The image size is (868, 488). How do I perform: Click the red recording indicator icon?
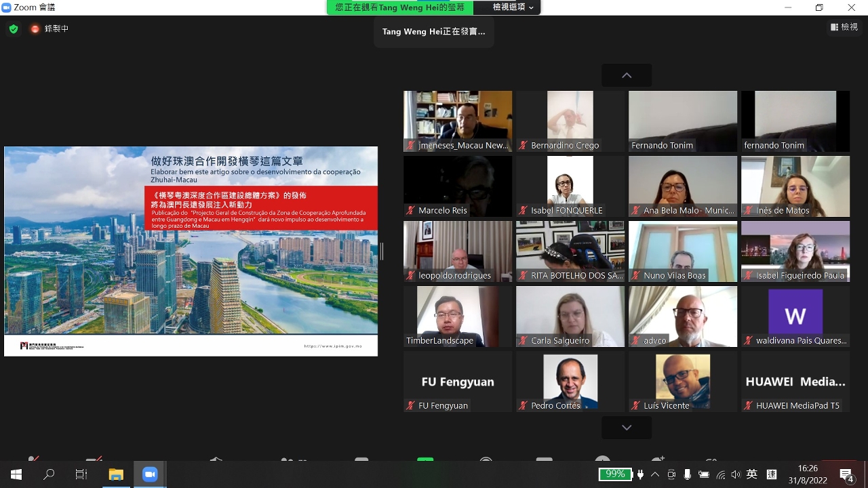(35, 29)
